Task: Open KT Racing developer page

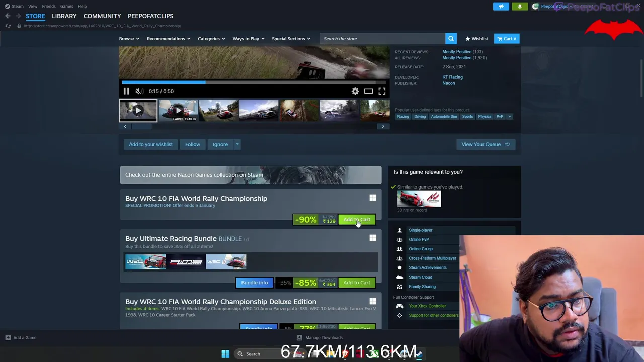Action: pyautogui.click(x=452, y=77)
